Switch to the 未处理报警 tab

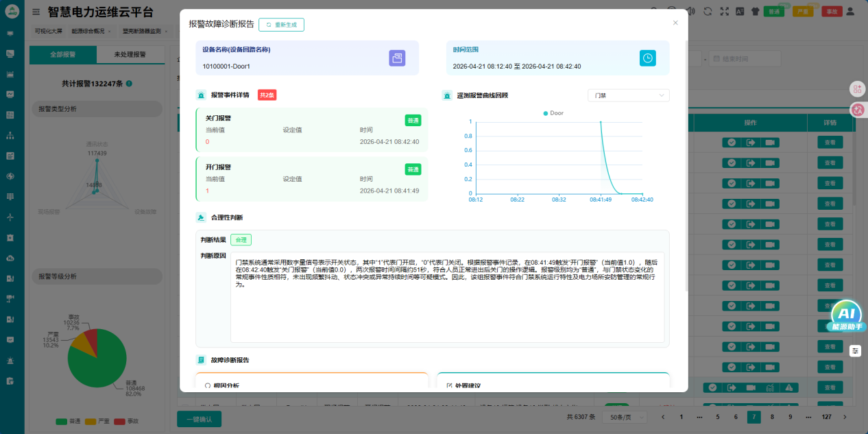pyautogui.click(x=130, y=55)
